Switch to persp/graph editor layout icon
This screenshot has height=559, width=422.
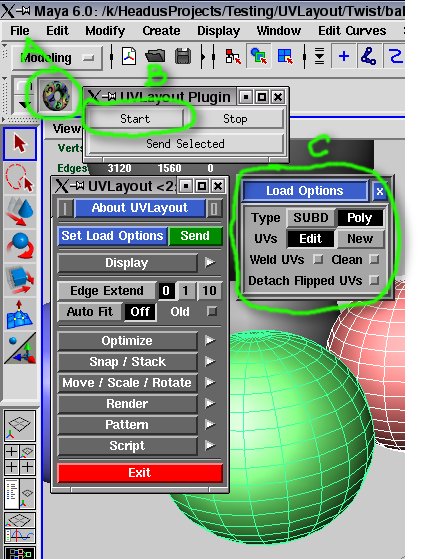click(x=20, y=528)
